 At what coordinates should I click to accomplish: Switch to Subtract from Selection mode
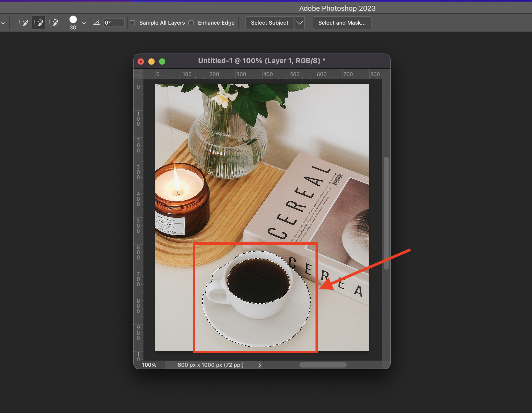click(54, 23)
